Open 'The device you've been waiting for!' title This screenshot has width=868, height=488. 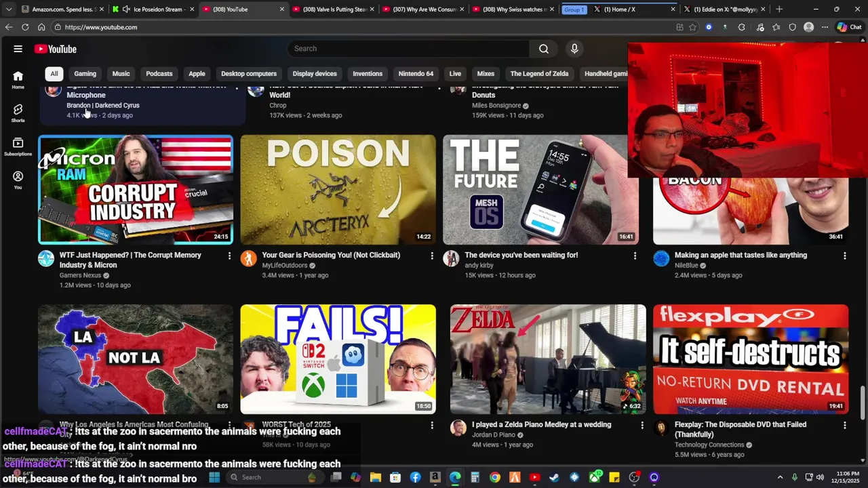click(521, 255)
